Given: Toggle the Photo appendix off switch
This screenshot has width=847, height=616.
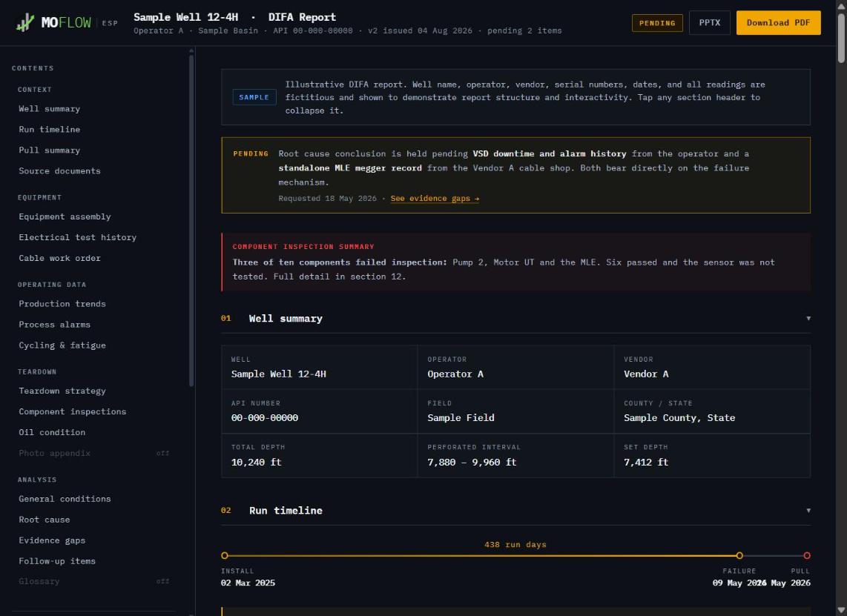Looking at the screenshot, I should tap(162, 454).
